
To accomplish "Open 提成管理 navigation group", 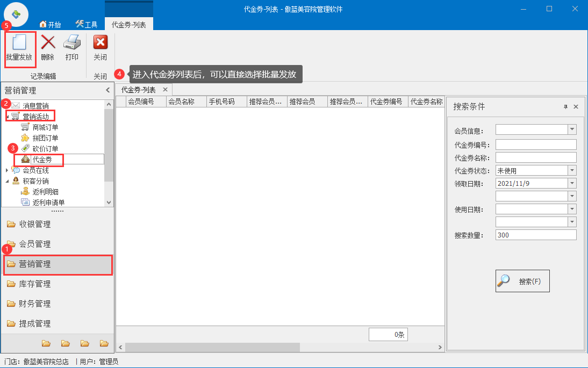I will coord(58,323).
